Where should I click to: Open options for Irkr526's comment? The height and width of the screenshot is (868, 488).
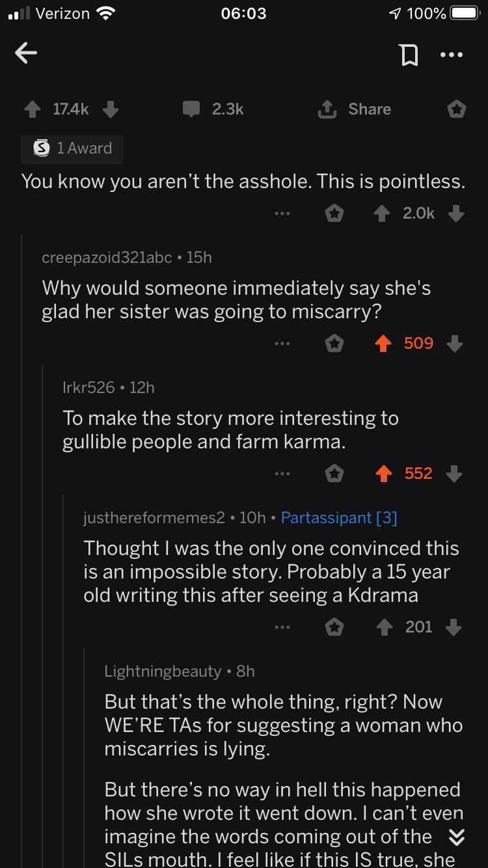pos(282,474)
